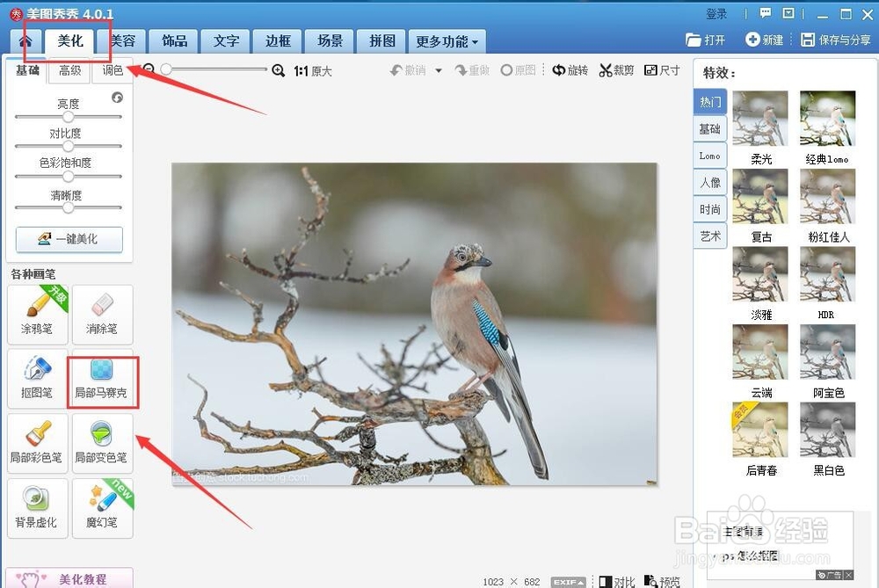Click the reset adjustments icon
Screen dimensions: 879x588
(x=117, y=98)
